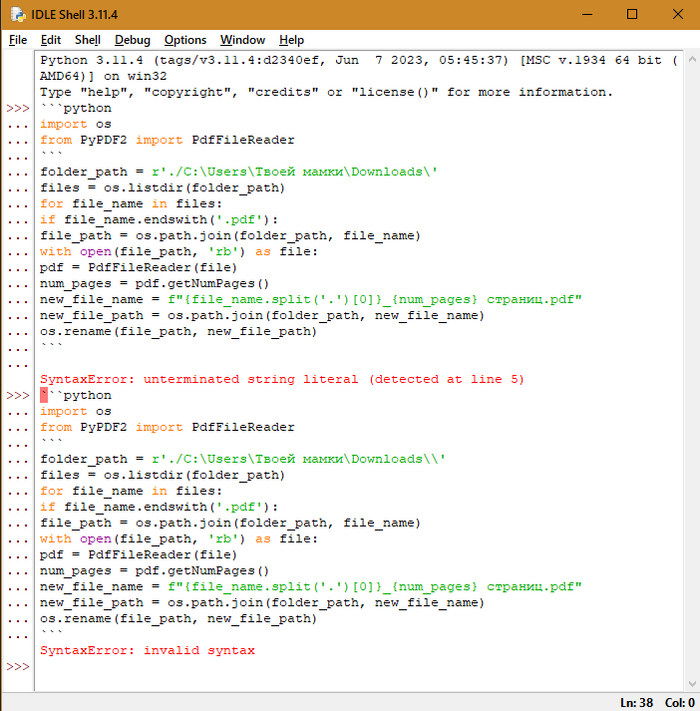The width and height of the screenshot is (700, 711).
Task: Click the 'Type "help", "copyright"' information line
Action: pos(326,92)
